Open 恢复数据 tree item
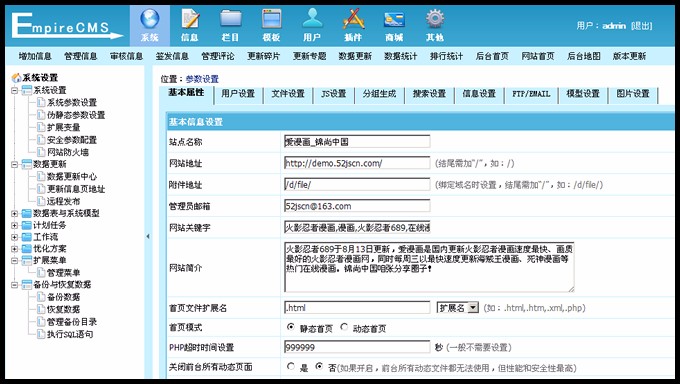The height and width of the screenshot is (384, 680). click(x=63, y=309)
